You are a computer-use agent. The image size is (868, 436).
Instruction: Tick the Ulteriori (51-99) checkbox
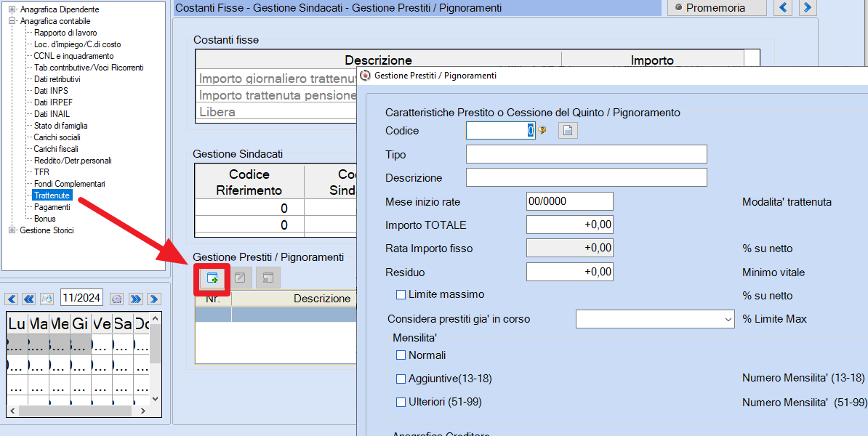click(x=401, y=403)
